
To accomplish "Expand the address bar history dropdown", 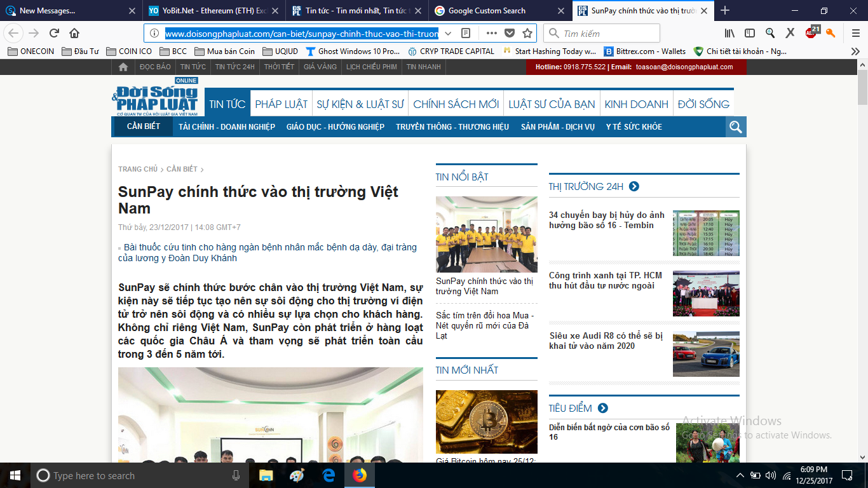I will click(448, 33).
